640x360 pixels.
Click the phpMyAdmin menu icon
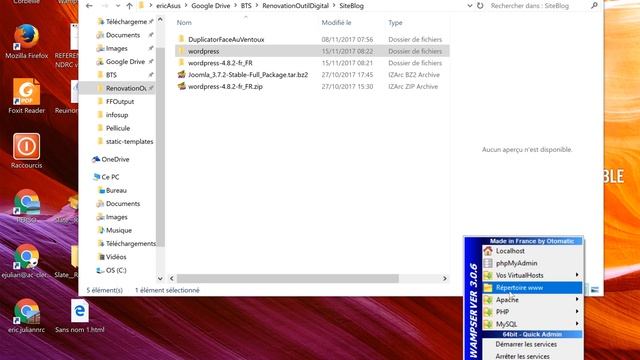488,263
